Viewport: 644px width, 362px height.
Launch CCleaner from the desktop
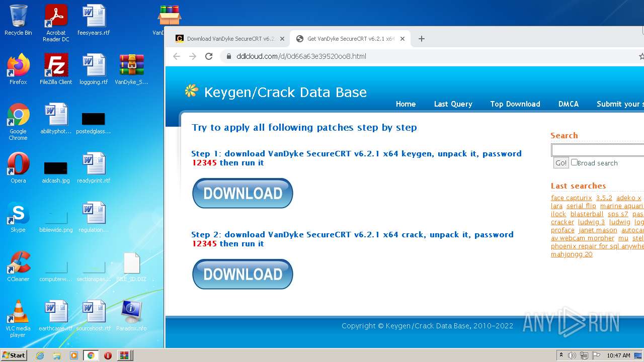18,266
